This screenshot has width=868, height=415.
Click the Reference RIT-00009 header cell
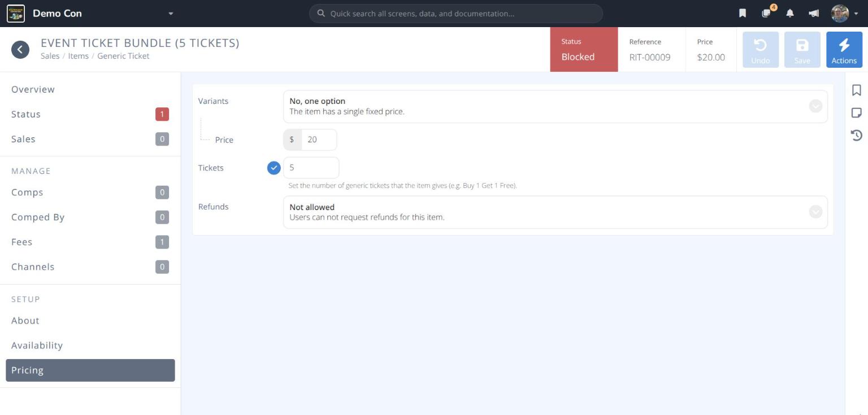pyautogui.click(x=652, y=50)
